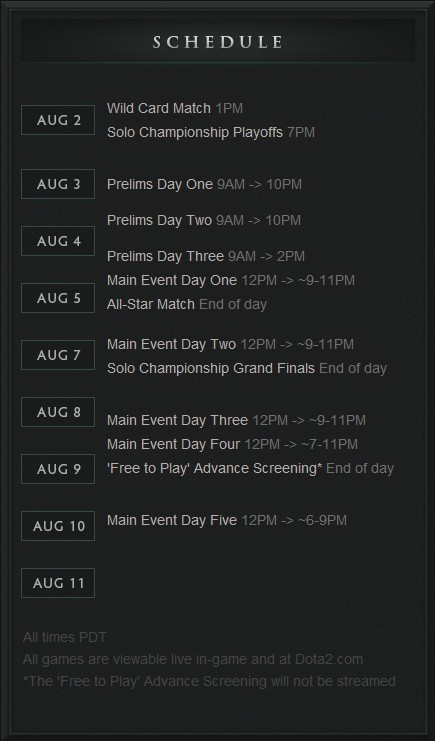Image resolution: width=435 pixels, height=741 pixels.
Task: Click the AUG 11 date box
Action: 58,583
